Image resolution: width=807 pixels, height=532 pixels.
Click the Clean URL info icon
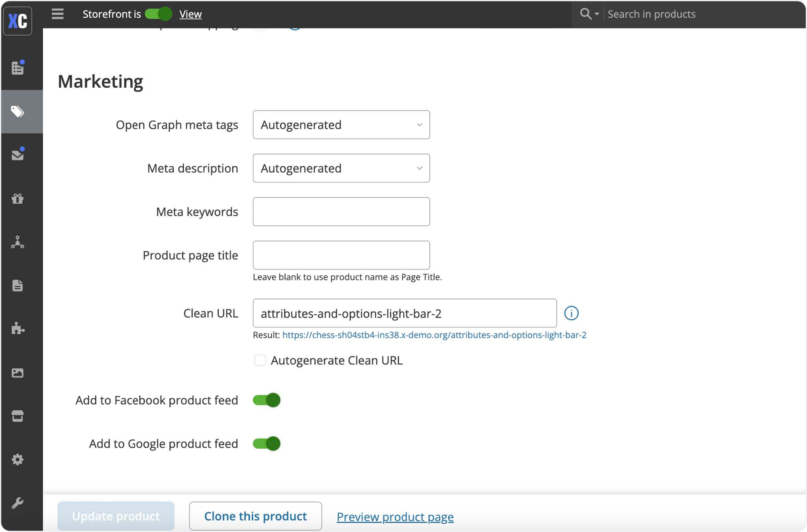click(x=571, y=313)
